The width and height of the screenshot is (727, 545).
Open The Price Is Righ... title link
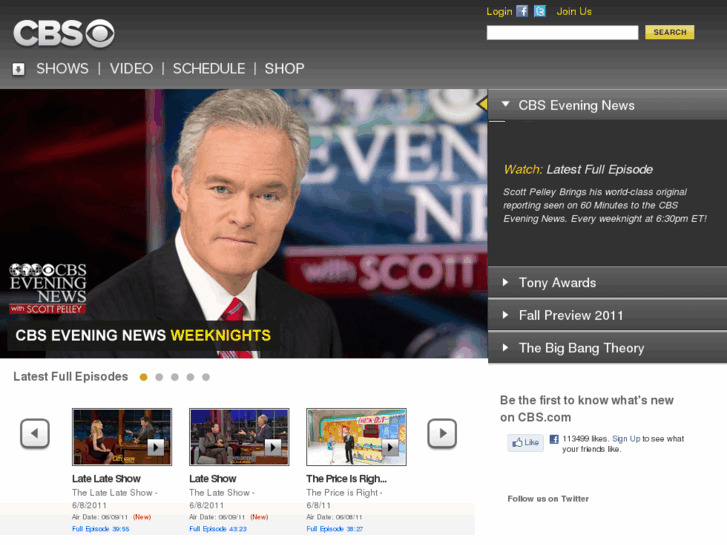click(x=346, y=479)
